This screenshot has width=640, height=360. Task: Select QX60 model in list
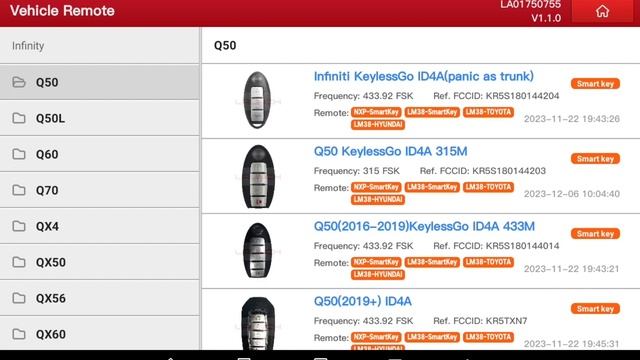pos(100,333)
